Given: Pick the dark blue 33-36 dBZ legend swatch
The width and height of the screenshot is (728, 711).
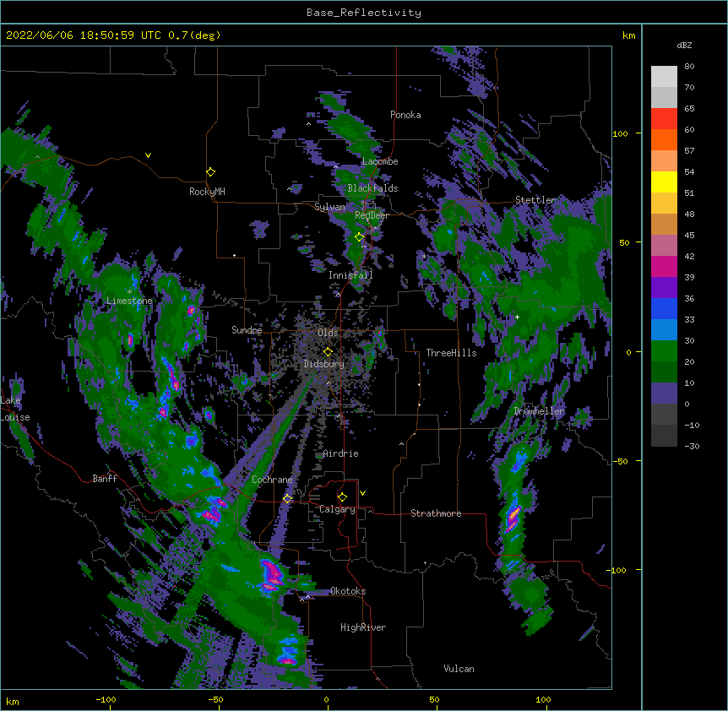Looking at the screenshot, I should click(664, 309).
